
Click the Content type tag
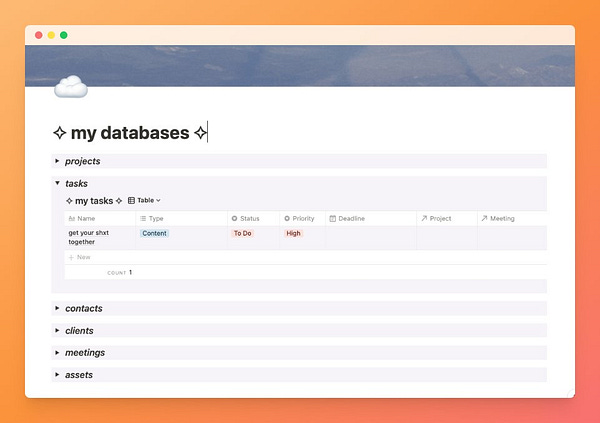pyautogui.click(x=155, y=233)
